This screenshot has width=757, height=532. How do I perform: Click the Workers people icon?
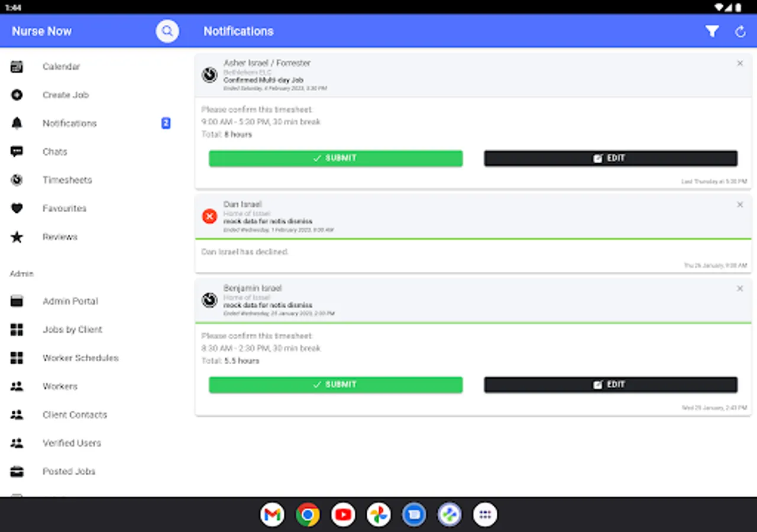coord(17,387)
